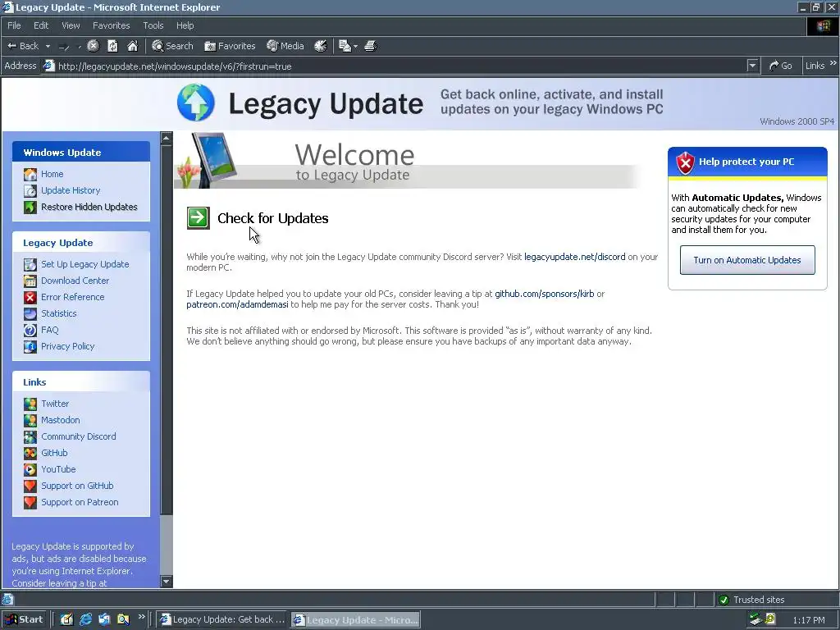
Task: Click the Legacy Update globe logo
Action: pos(196,103)
